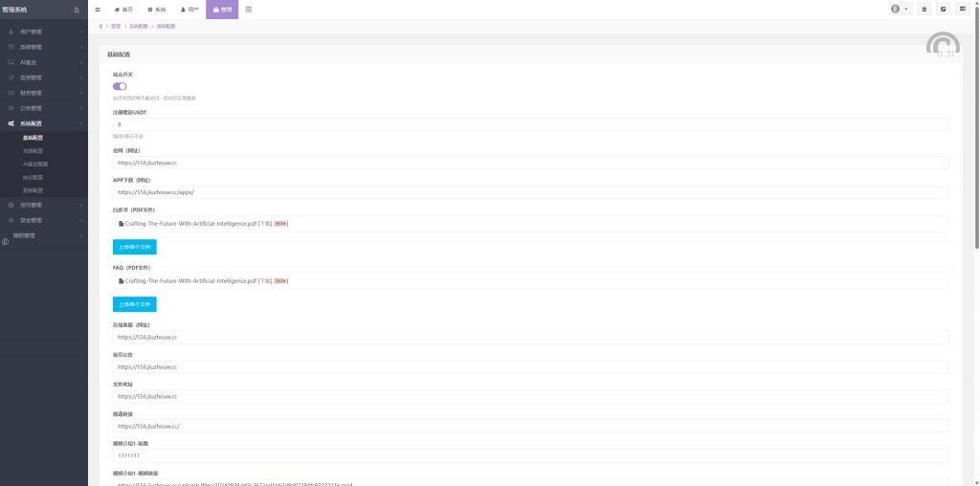
Task: Expand the 财务管理 sidebar menu arrow
Action: click(x=81, y=93)
